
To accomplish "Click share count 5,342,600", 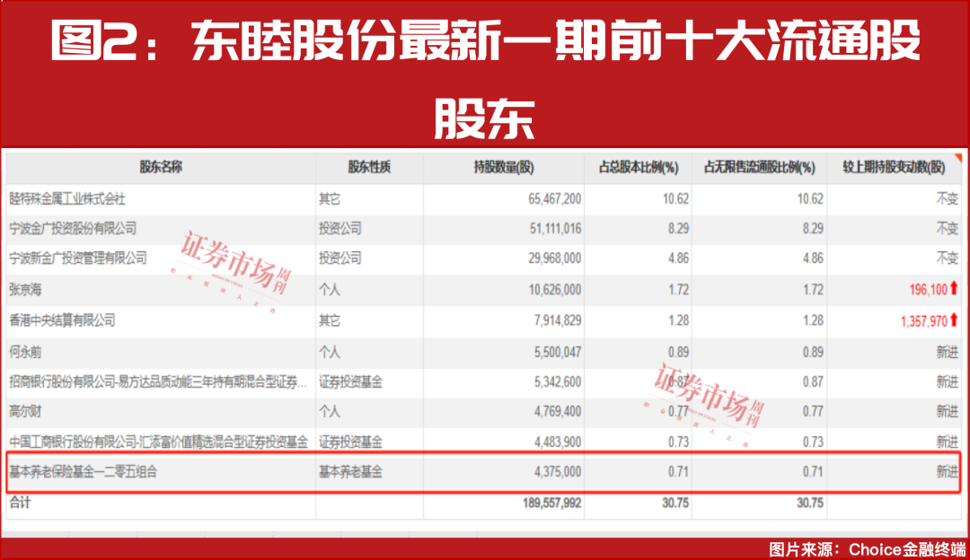I will 558,382.
